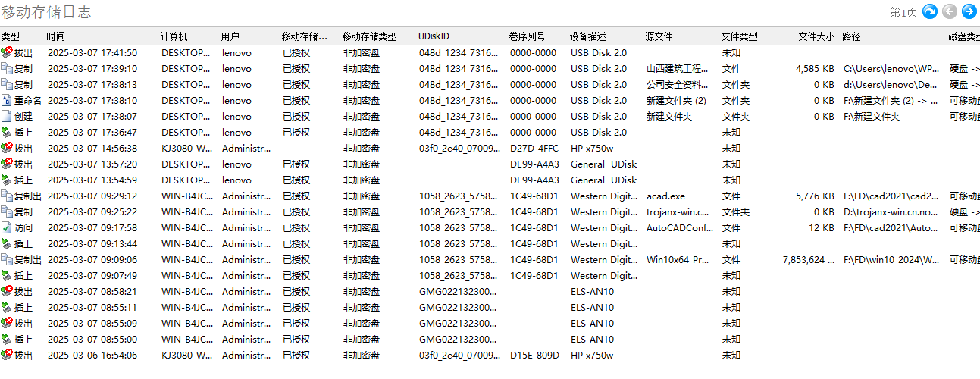
Task: Click the volume serial D15E-809D
Action: point(534,355)
